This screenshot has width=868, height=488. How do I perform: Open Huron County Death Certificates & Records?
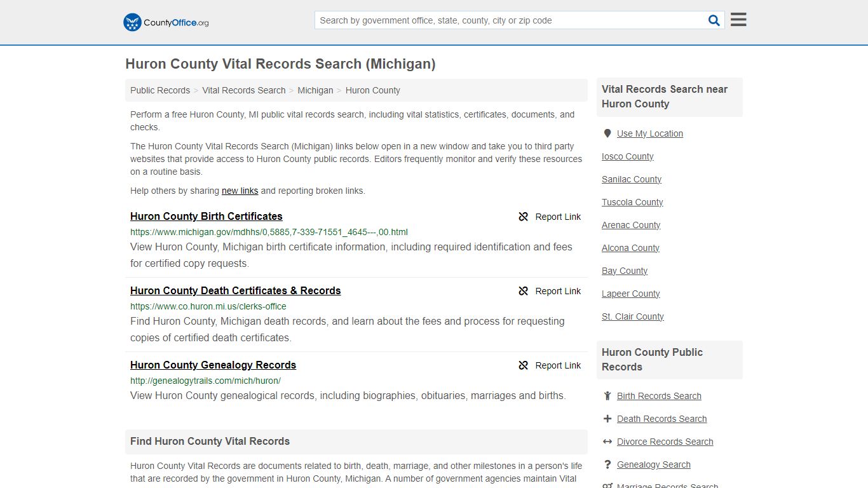[x=236, y=290]
